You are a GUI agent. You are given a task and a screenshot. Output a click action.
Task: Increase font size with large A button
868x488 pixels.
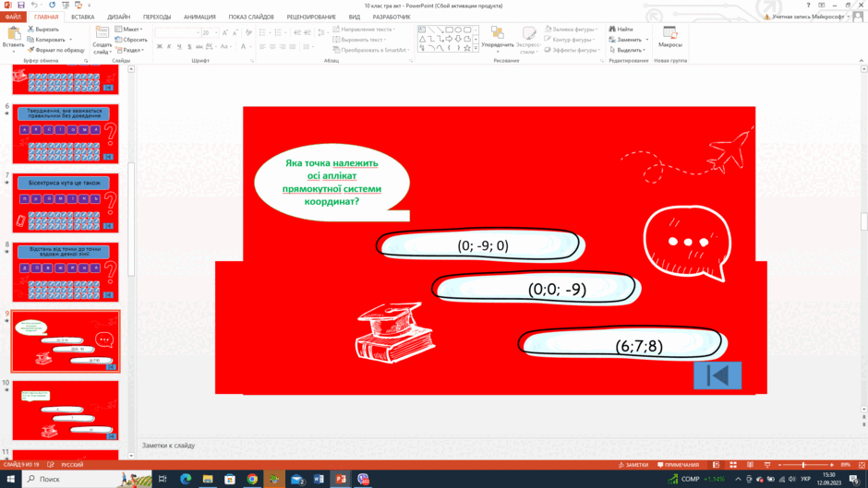pos(225,33)
